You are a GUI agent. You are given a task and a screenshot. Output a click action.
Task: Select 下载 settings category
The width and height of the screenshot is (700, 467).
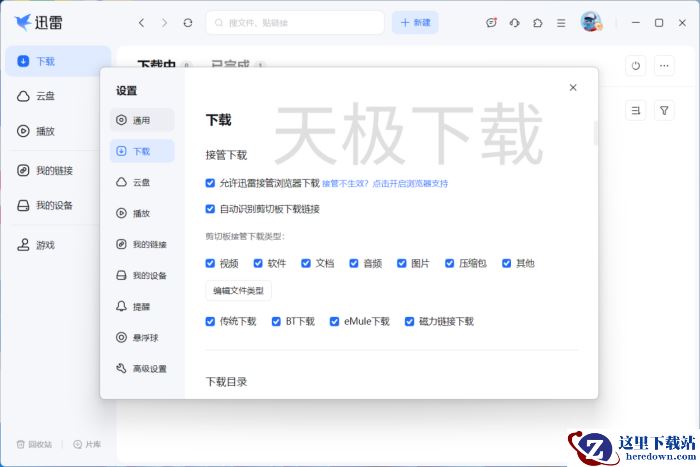click(x=142, y=151)
